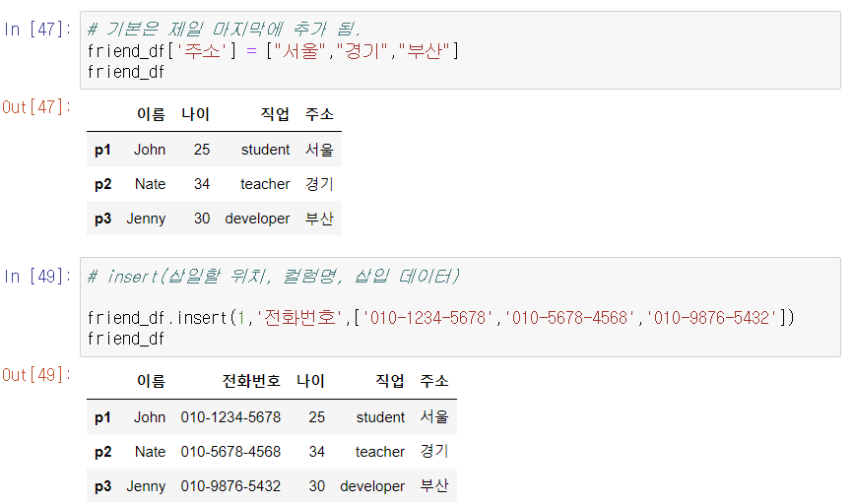Click phone number 010-9876-5432 in output table
Image resolution: width=854 pixels, height=504 pixels.
pyautogui.click(x=230, y=485)
